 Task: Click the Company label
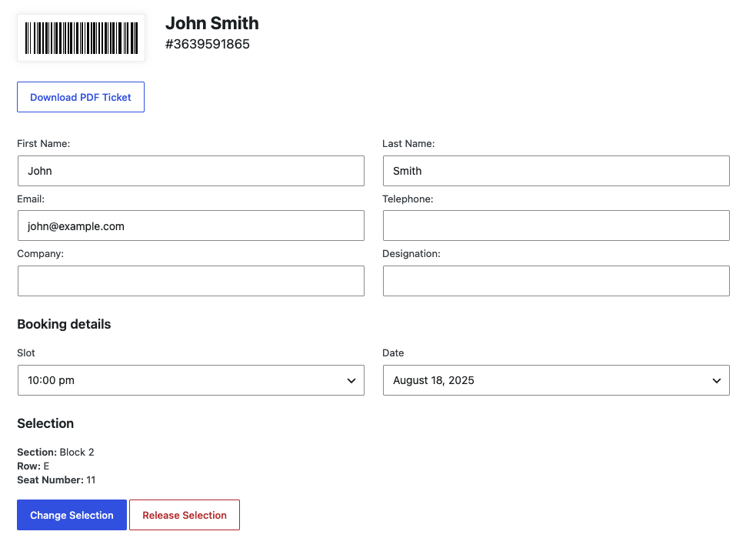(41, 254)
